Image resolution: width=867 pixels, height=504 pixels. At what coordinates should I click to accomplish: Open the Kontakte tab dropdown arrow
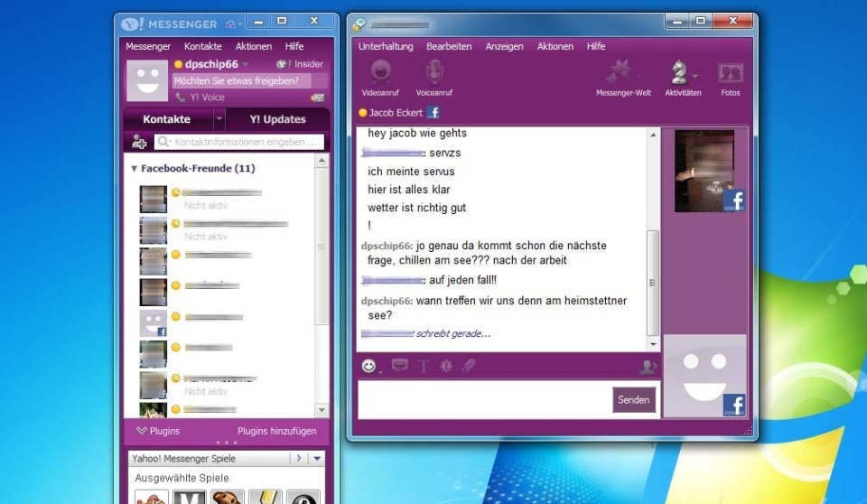click(219, 119)
